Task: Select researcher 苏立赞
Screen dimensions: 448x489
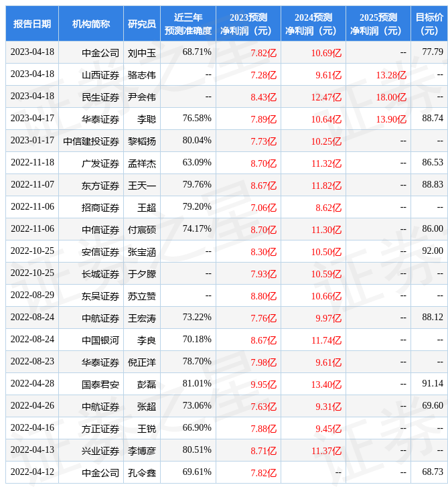Action: click(142, 296)
